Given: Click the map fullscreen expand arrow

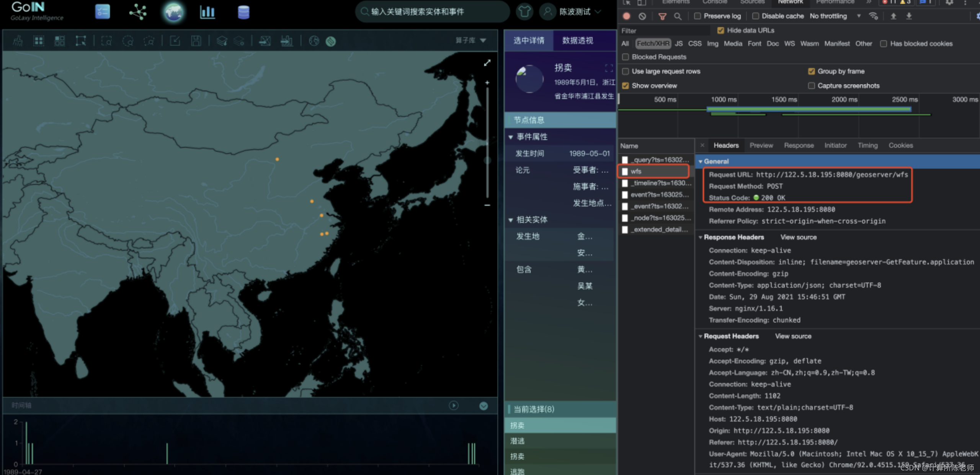Looking at the screenshot, I should 487,63.
